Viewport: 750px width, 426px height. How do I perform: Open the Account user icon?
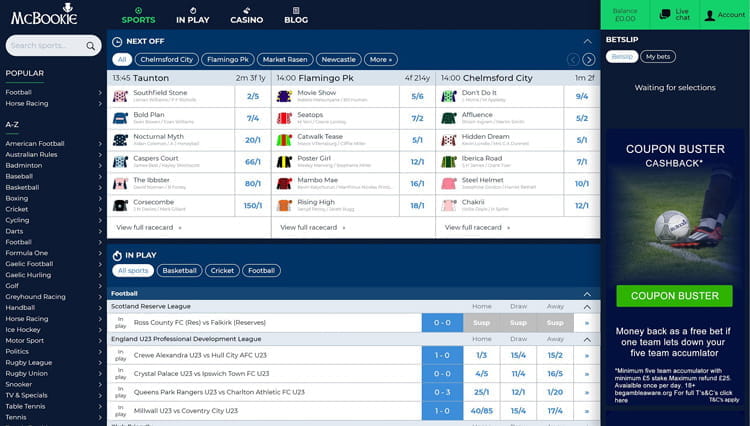click(x=710, y=15)
